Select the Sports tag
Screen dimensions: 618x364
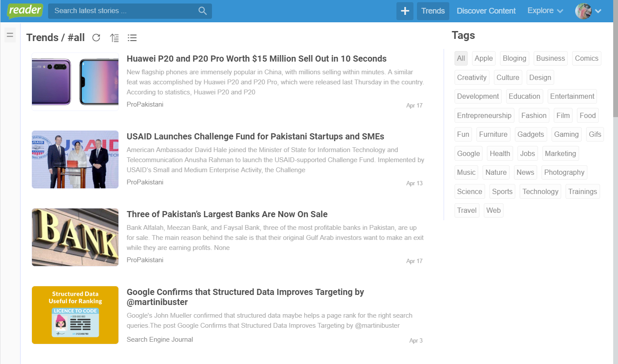click(502, 191)
